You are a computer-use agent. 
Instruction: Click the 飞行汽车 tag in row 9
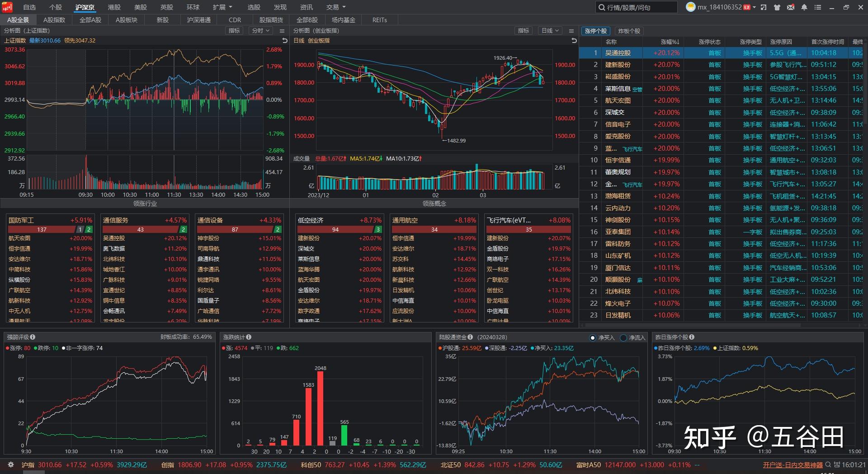pyautogui.click(x=632, y=149)
